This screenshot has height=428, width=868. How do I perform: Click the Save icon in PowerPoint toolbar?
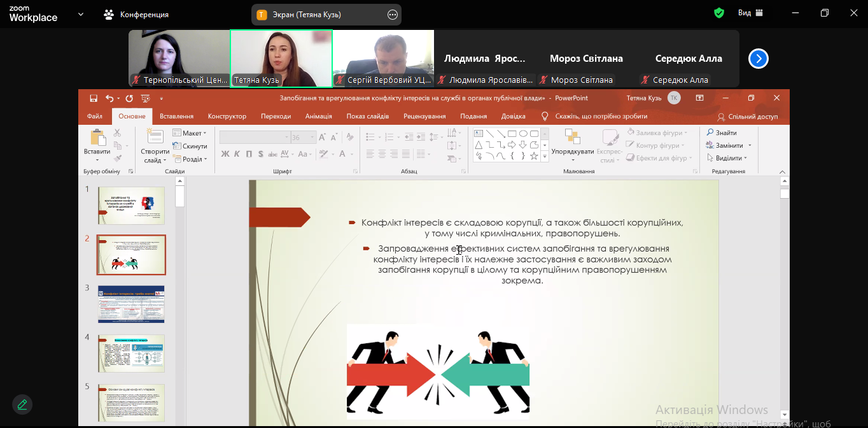(94, 98)
